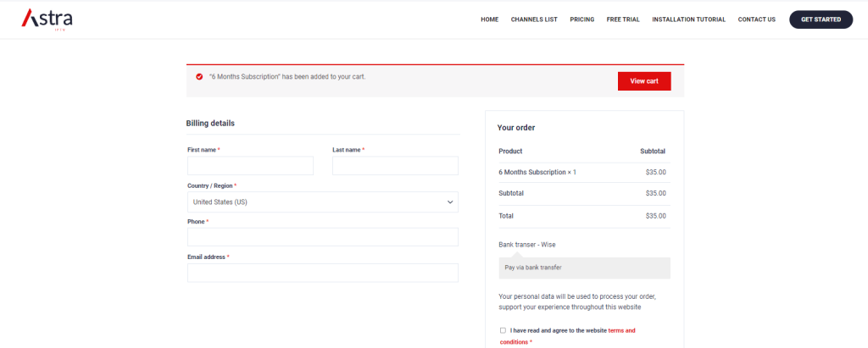Click the cart notice message text
The width and height of the screenshot is (868, 348).
pyautogui.click(x=287, y=76)
